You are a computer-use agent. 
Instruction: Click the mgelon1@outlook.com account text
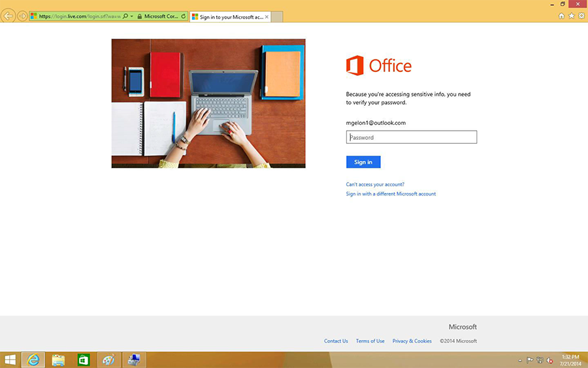(376, 123)
